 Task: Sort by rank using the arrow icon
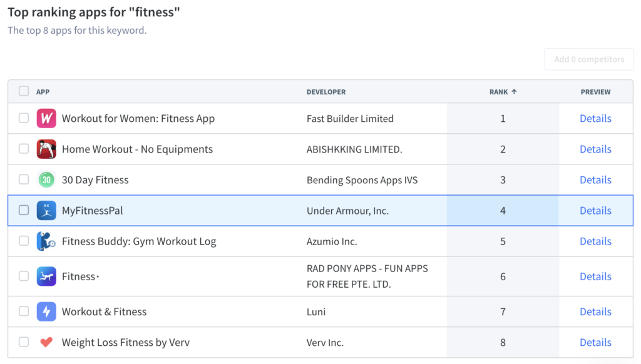coord(514,91)
